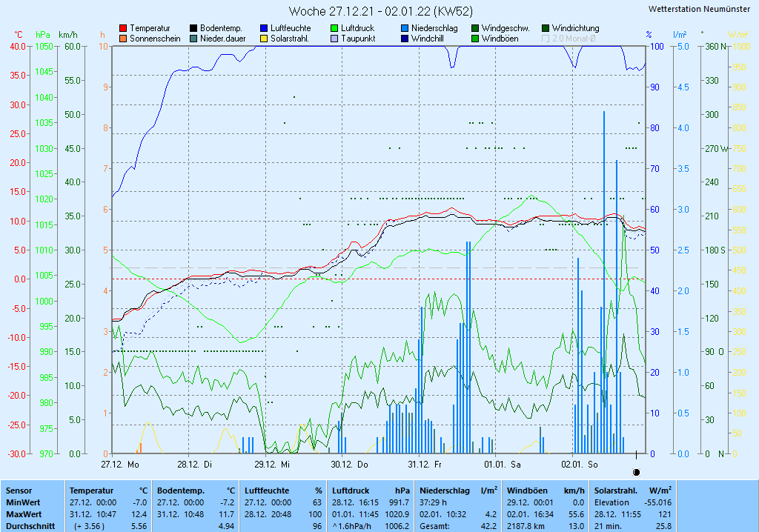Click the red °C axis unit label
This screenshot has height=532, width=759.
click(x=19, y=35)
